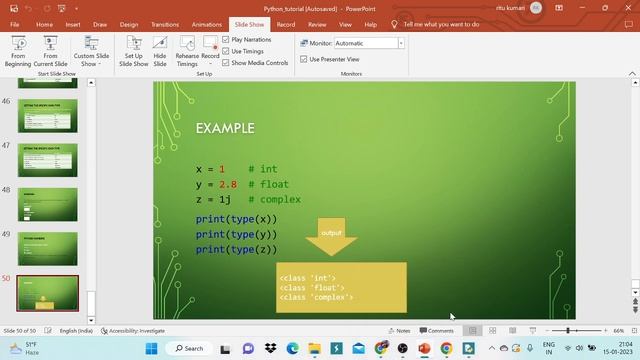Open the Monitor dropdown

click(401, 43)
